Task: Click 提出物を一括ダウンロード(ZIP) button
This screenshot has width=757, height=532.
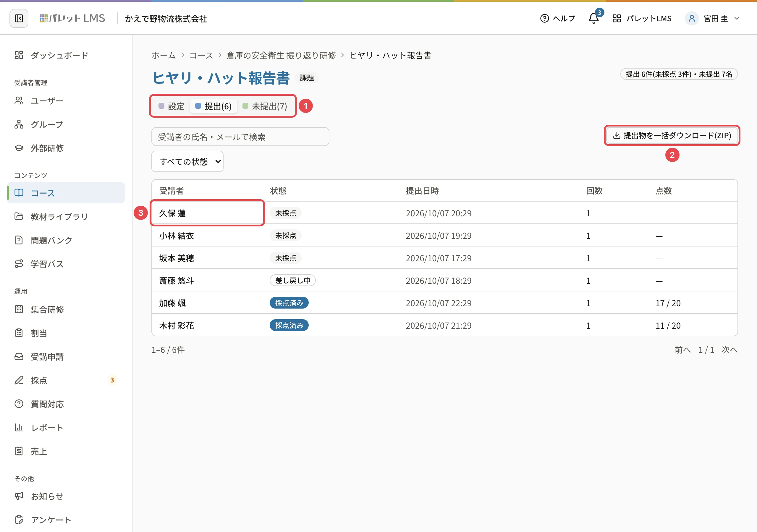Action: pyautogui.click(x=672, y=135)
